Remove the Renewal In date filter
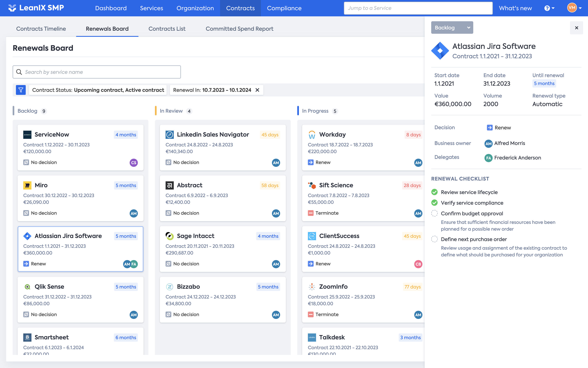 pos(257,90)
